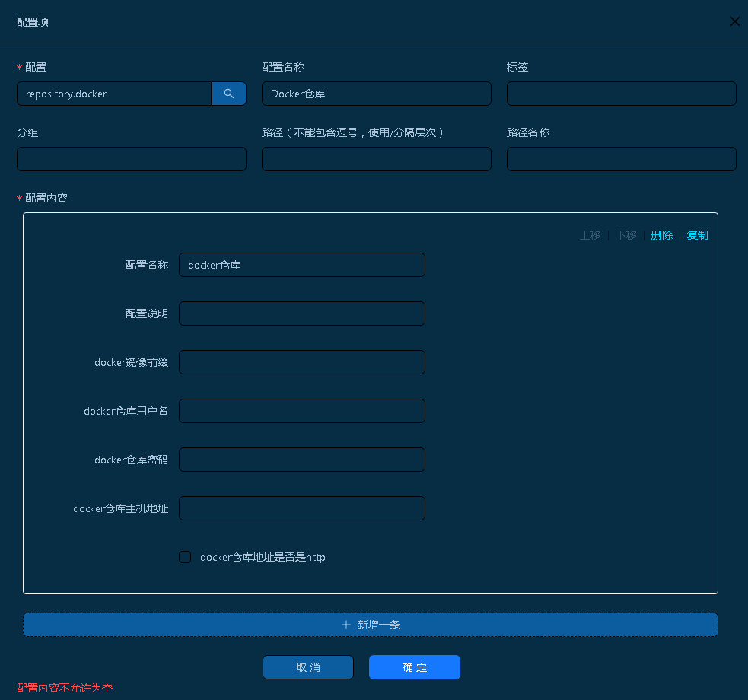Click the 路径名称 input field
The width and height of the screenshot is (748, 700).
(x=621, y=159)
